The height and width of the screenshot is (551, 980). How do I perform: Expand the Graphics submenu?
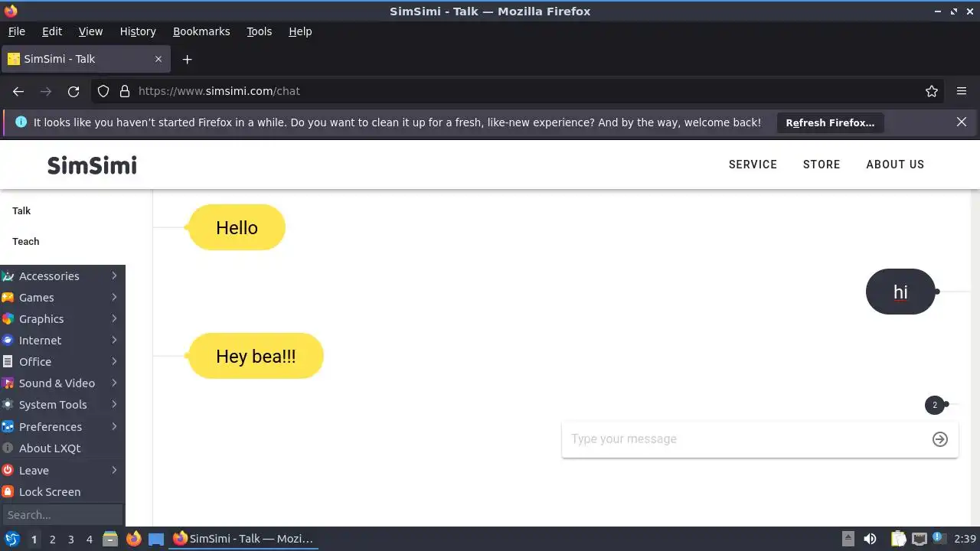[x=63, y=318]
